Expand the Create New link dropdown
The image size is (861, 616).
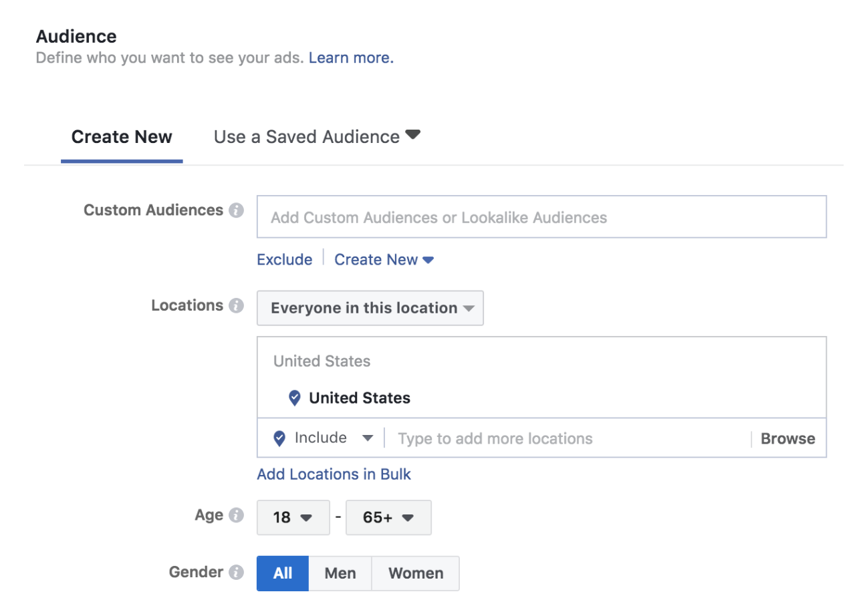[x=384, y=260]
